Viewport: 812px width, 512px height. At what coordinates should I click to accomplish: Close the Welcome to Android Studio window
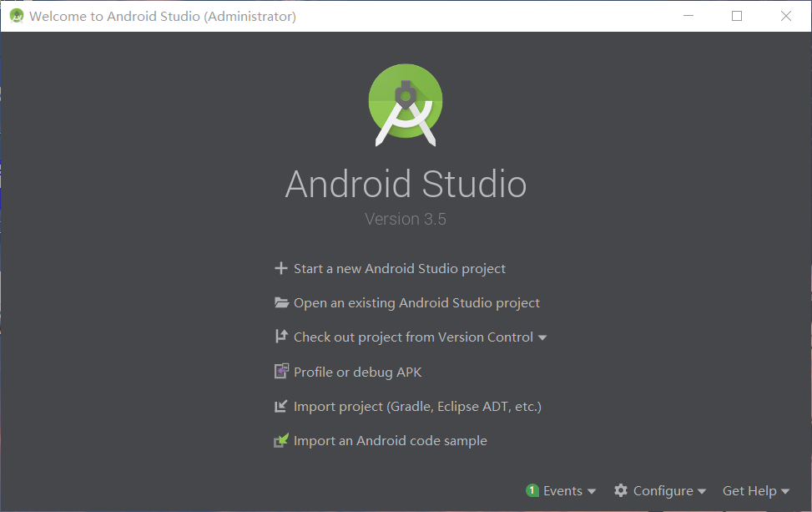tap(785, 16)
